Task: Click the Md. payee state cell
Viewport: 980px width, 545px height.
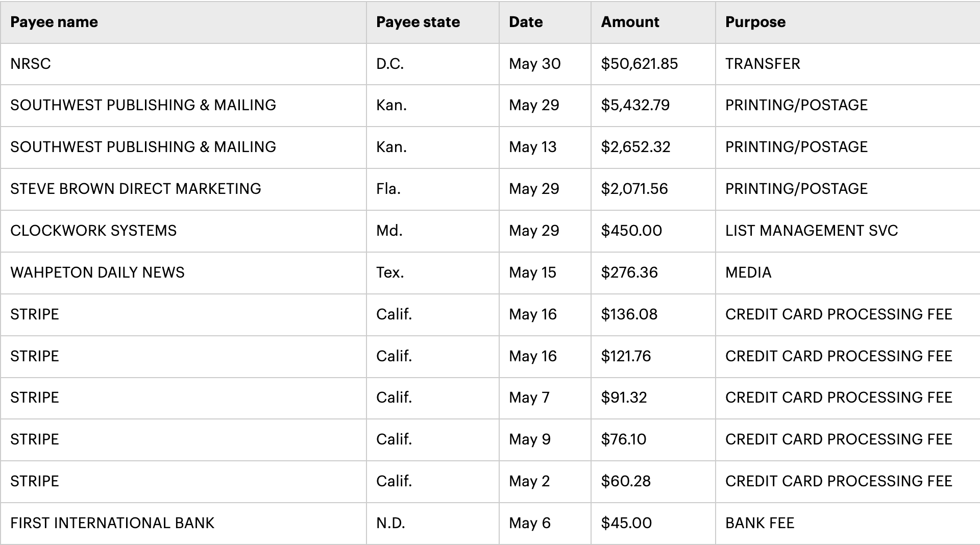Action: click(389, 231)
